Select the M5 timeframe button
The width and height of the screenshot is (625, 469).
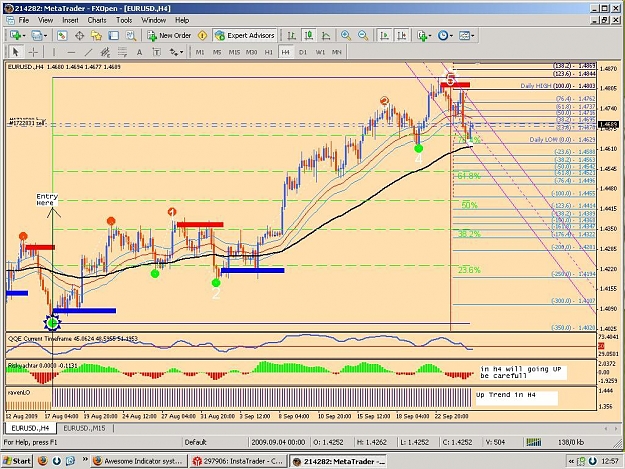[217, 52]
